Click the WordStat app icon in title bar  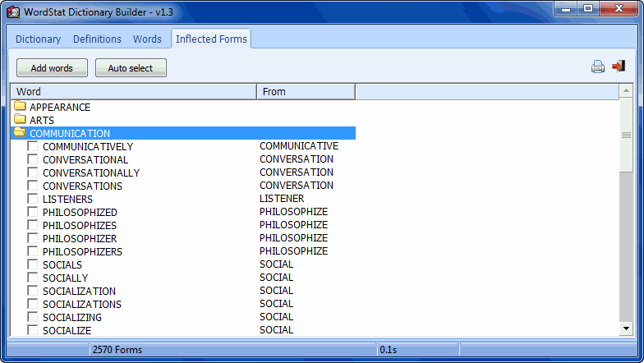pyautogui.click(x=14, y=11)
